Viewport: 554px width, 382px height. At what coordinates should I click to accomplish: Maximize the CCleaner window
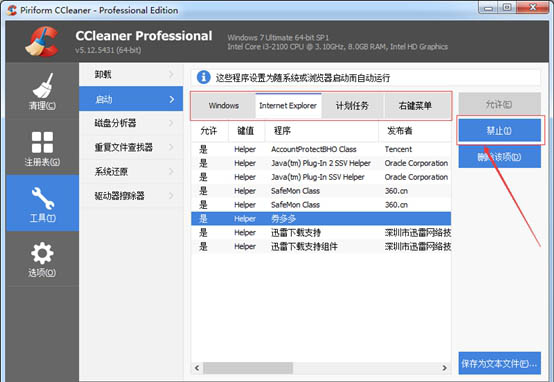coord(507,7)
